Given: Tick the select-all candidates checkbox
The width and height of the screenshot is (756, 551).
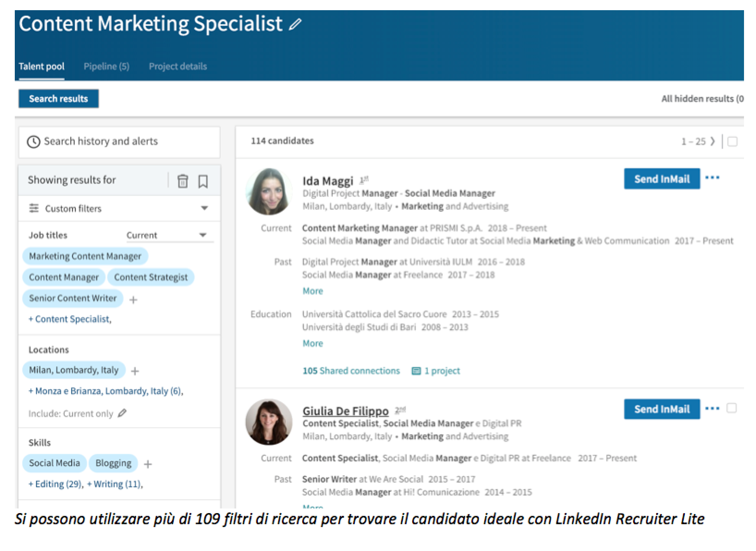Looking at the screenshot, I should 732,141.
